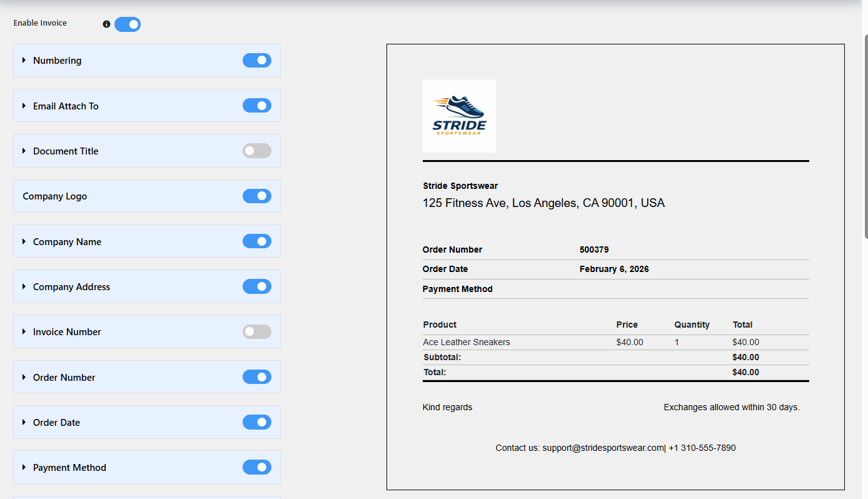Image resolution: width=868 pixels, height=499 pixels.
Task: Click the Product column header
Action: tap(440, 325)
